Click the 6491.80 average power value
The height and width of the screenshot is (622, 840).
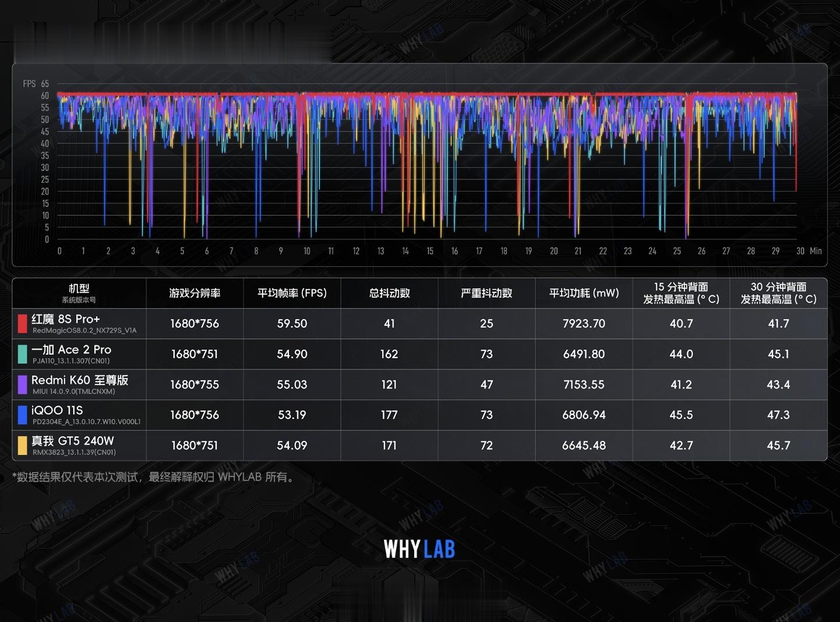point(584,354)
